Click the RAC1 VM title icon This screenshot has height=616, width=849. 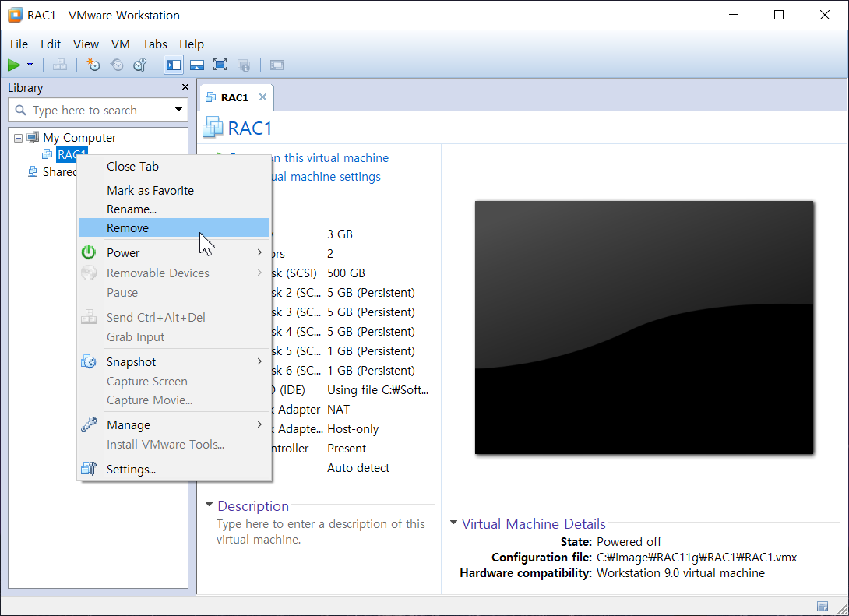213,127
